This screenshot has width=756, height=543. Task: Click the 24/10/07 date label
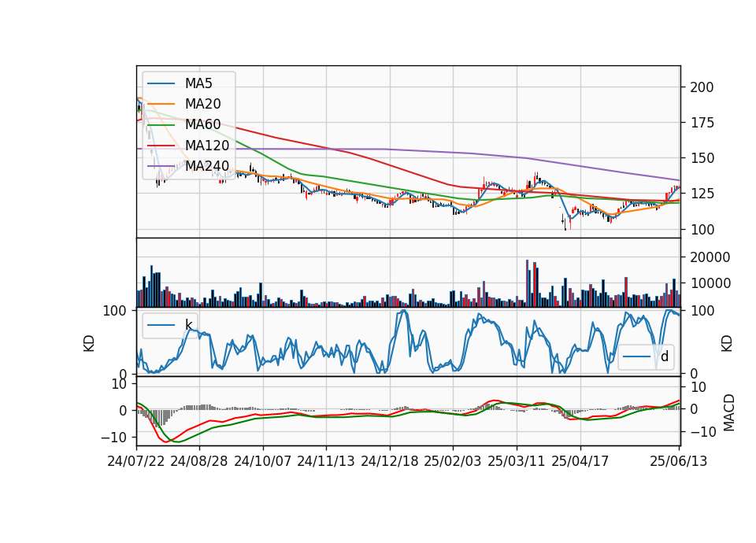tap(263, 461)
